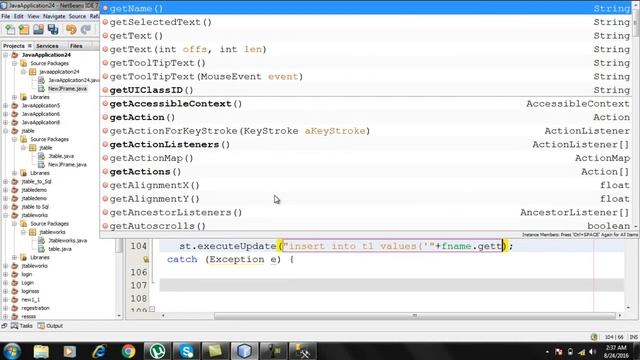Open the Windows Start button
Screen dimensions: 640x360
coord(12,351)
